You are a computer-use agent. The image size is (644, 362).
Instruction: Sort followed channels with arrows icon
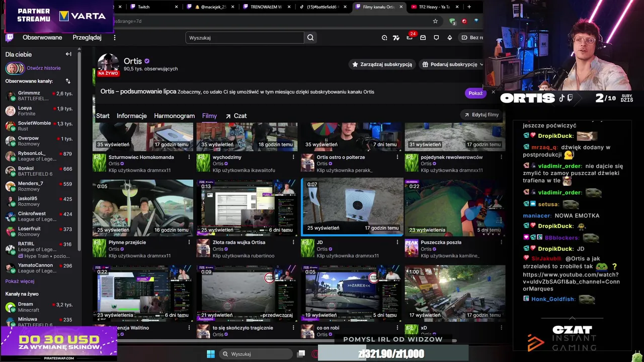[x=68, y=81]
